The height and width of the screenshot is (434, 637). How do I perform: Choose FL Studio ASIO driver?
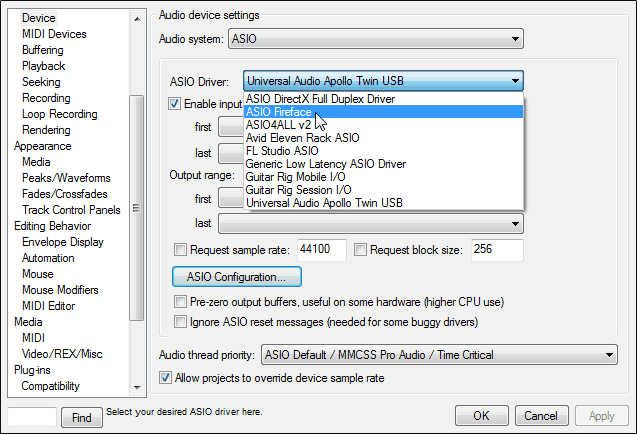tap(384, 151)
